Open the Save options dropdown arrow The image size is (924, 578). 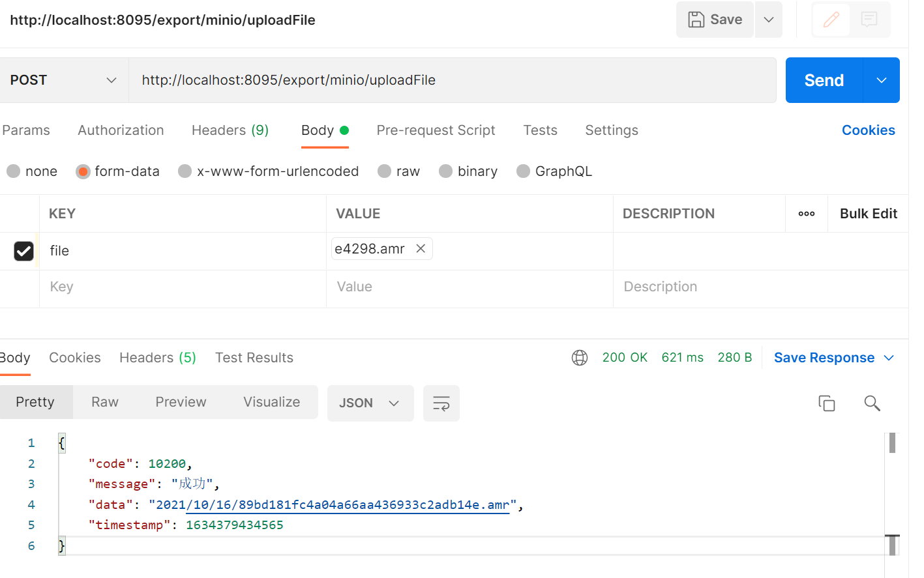coord(769,20)
